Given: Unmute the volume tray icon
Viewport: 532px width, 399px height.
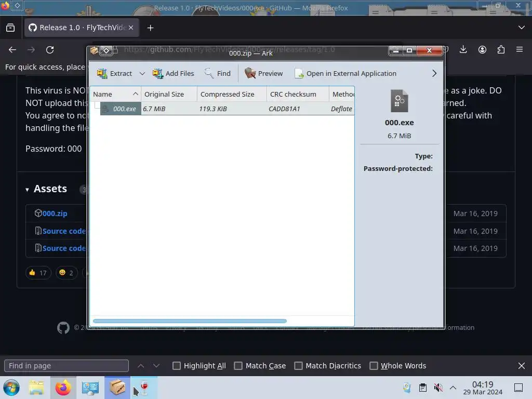Looking at the screenshot, I should pos(438,388).
